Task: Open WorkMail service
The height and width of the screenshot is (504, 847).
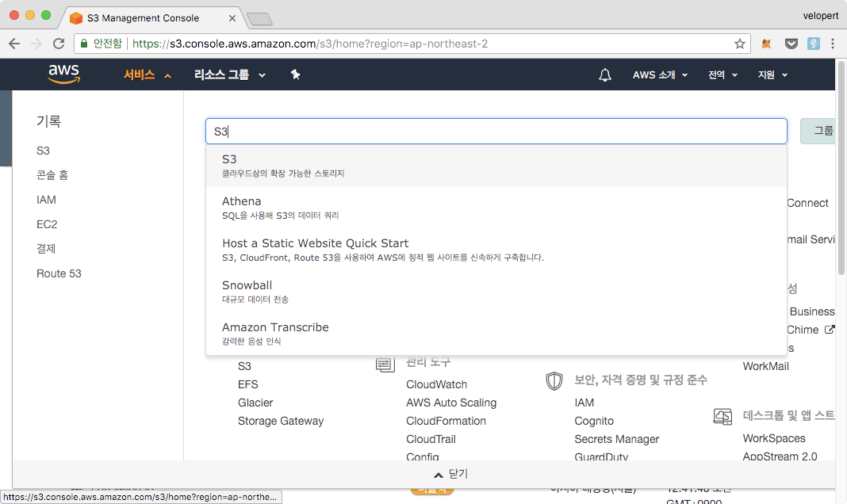Action: pyautogui.click(x=765, y=366)
